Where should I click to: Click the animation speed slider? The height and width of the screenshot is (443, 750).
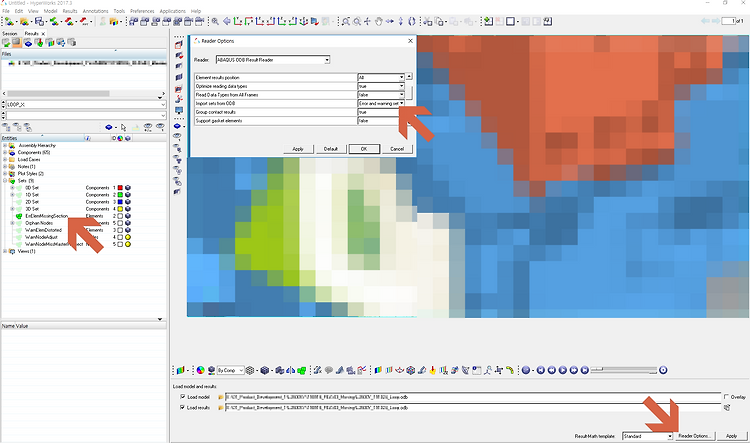coord(624,370)
